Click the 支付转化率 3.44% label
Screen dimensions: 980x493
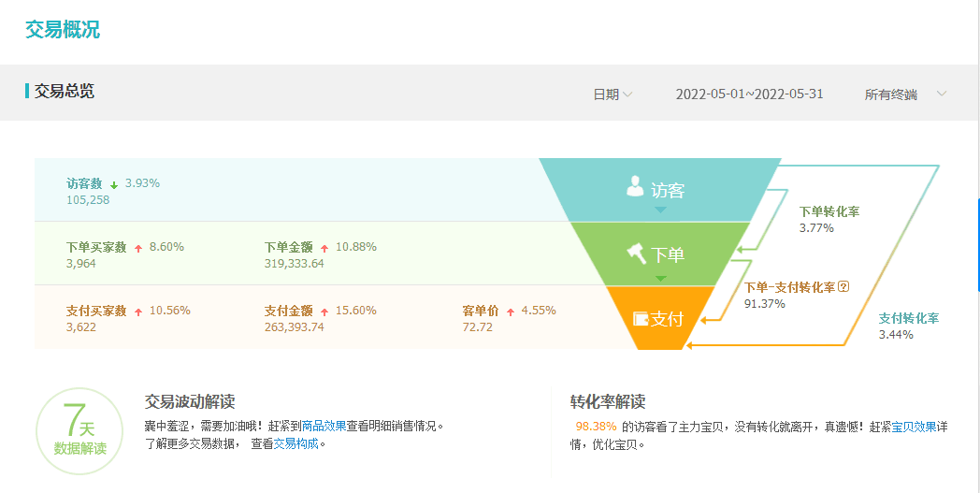908,326
